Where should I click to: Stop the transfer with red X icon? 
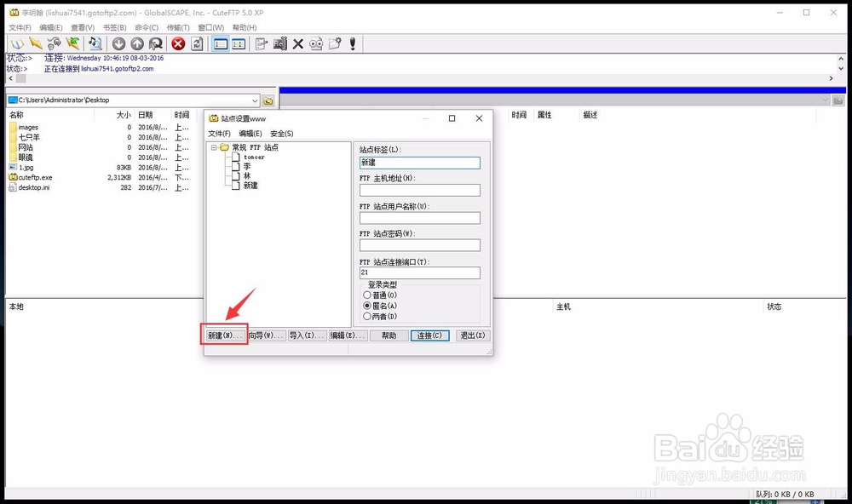point(177,44)
